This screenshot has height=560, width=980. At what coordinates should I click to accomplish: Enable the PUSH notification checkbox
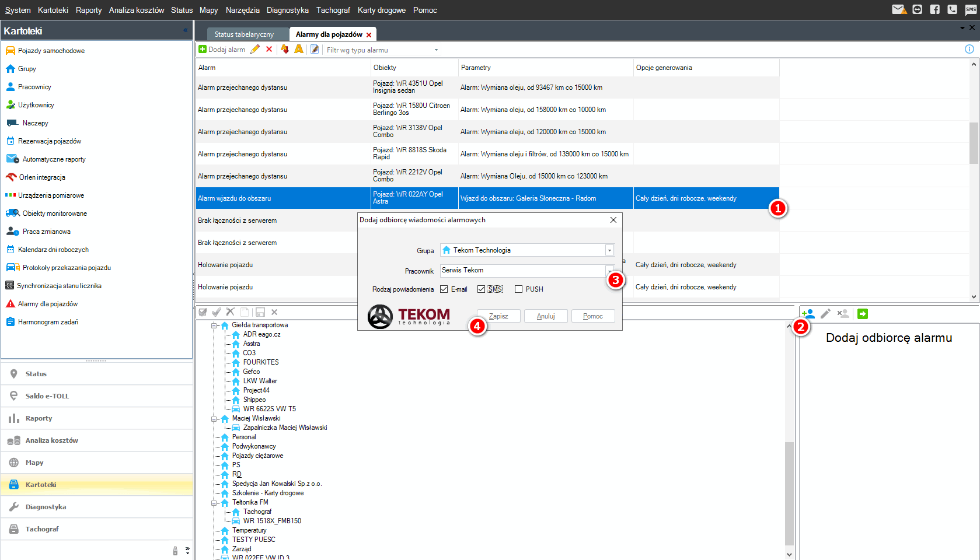518,289
